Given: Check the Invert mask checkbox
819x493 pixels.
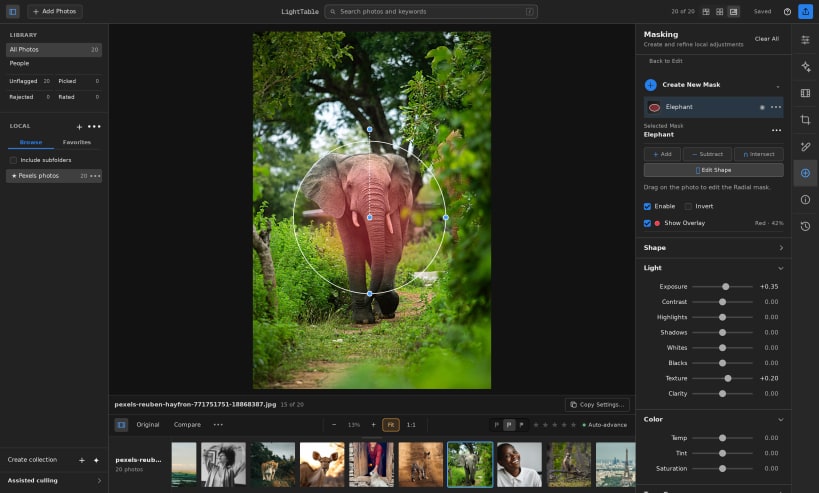Looking at the screenshot, I should pos(688,206).
